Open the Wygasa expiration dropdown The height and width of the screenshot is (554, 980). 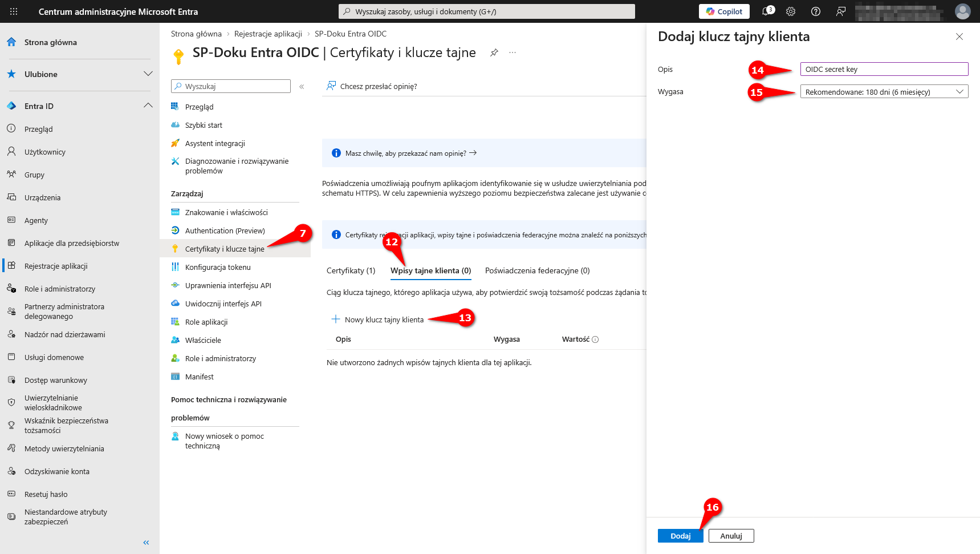tap(884, 91)
